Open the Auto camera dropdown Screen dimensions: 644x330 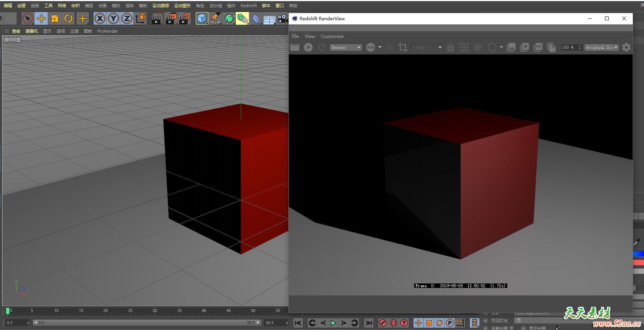pyautogui.click(x=427, y=47)
